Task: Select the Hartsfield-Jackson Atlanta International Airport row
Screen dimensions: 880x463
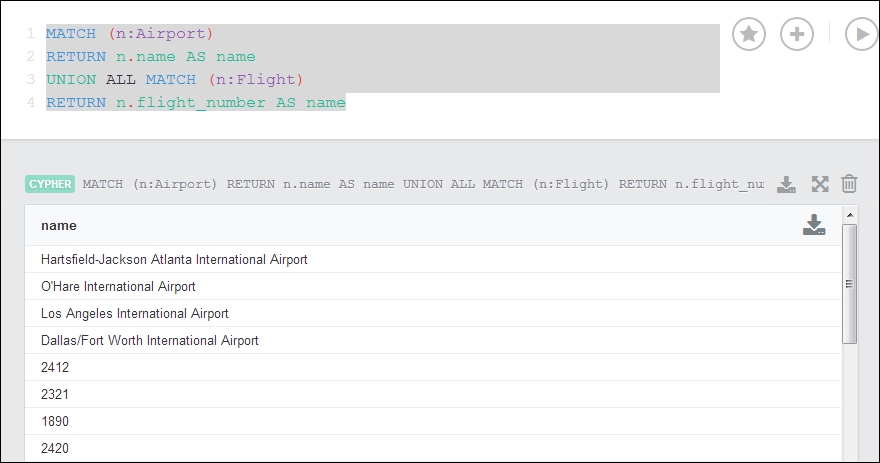Action: click(433, 259)
